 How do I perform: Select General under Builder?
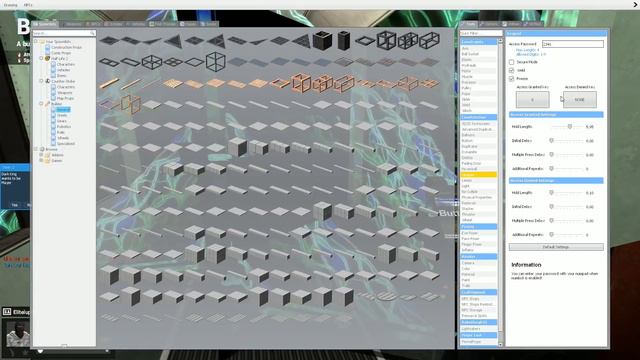click(63, 110)
